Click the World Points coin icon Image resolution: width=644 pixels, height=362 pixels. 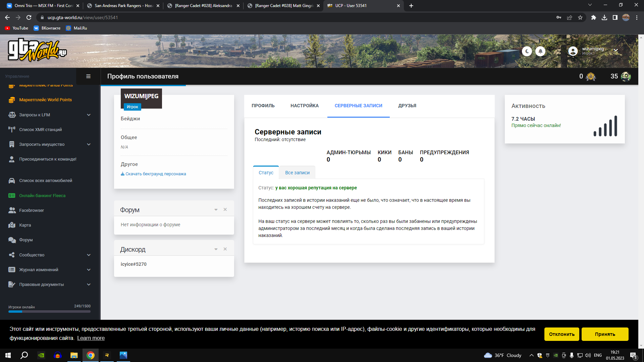(591, 77)
